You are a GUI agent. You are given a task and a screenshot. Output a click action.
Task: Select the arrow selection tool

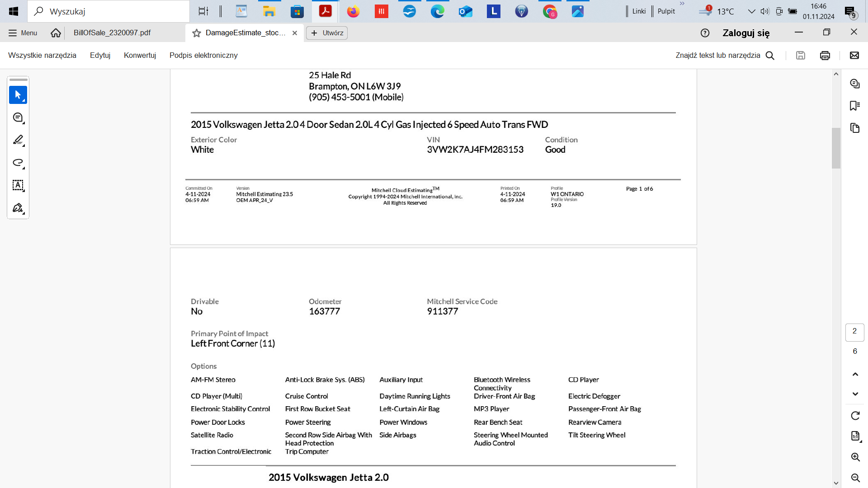tap(18, 95)
